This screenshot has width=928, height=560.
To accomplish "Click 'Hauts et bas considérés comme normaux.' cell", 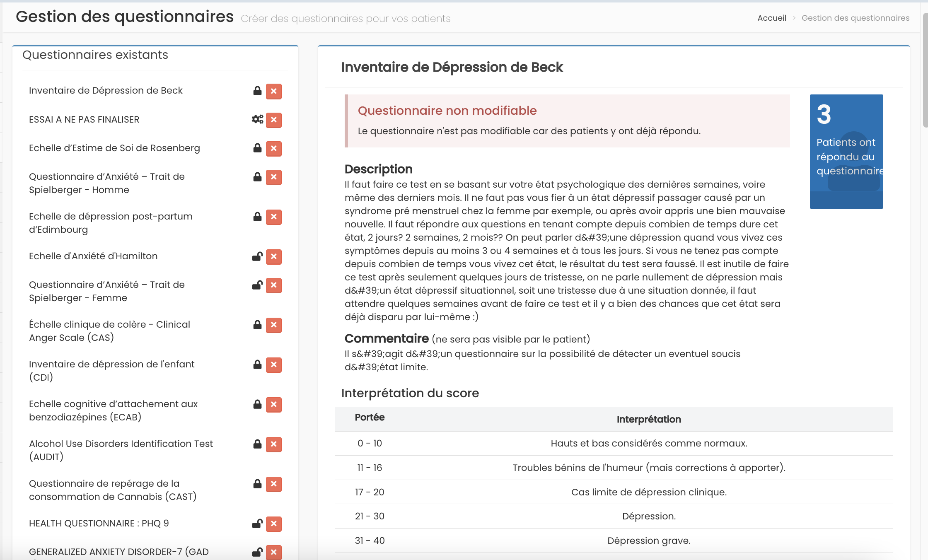I will point(649,443).
